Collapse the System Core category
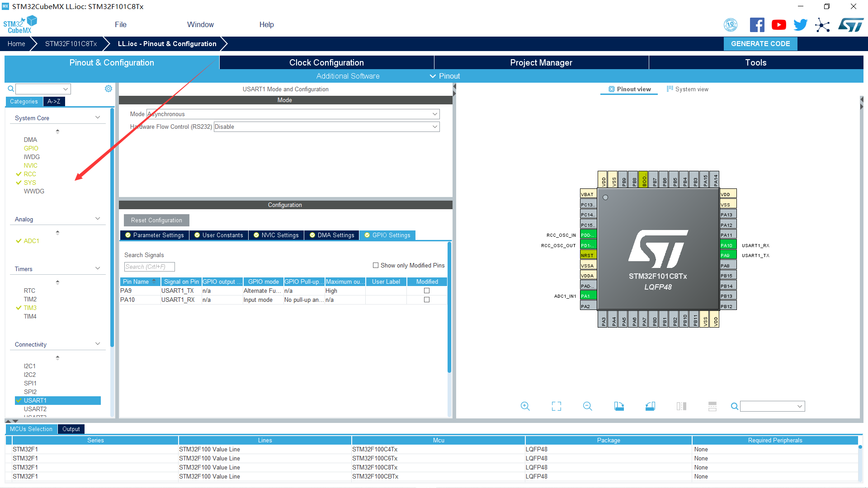Screen dimensions: 868x488 tap(98, 117)
